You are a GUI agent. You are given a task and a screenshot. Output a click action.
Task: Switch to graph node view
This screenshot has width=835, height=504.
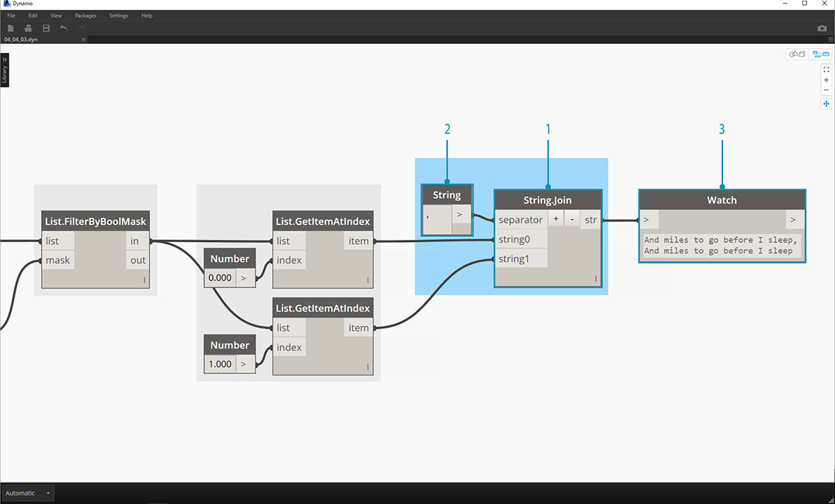(x=821, y=54)
